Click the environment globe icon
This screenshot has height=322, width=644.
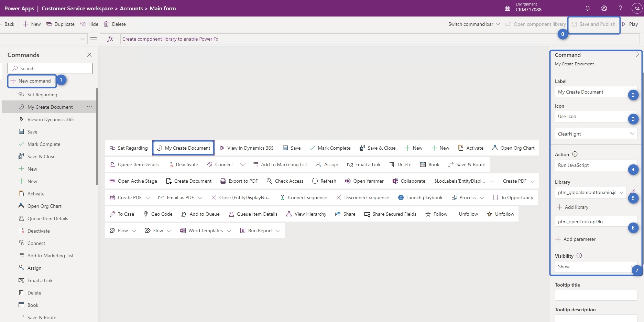[507, 8]
